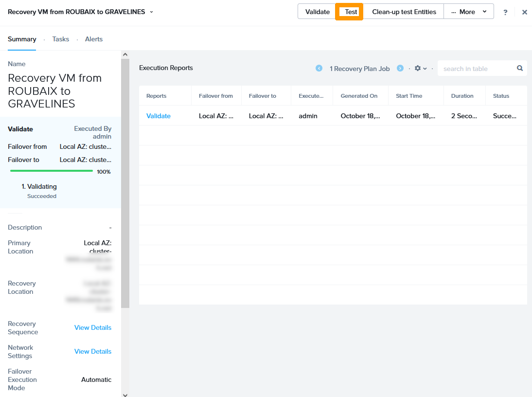
Task: Switch to the Tasks tab
Action: tap(61, 39)
